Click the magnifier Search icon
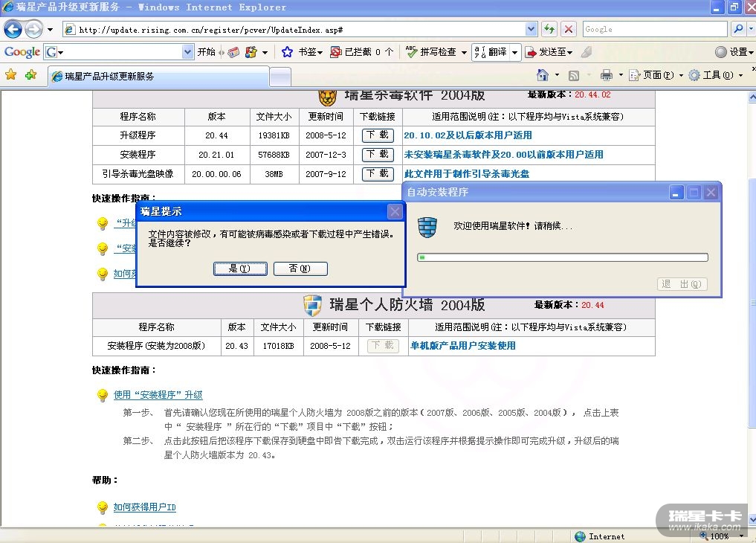 pos(738,30)
